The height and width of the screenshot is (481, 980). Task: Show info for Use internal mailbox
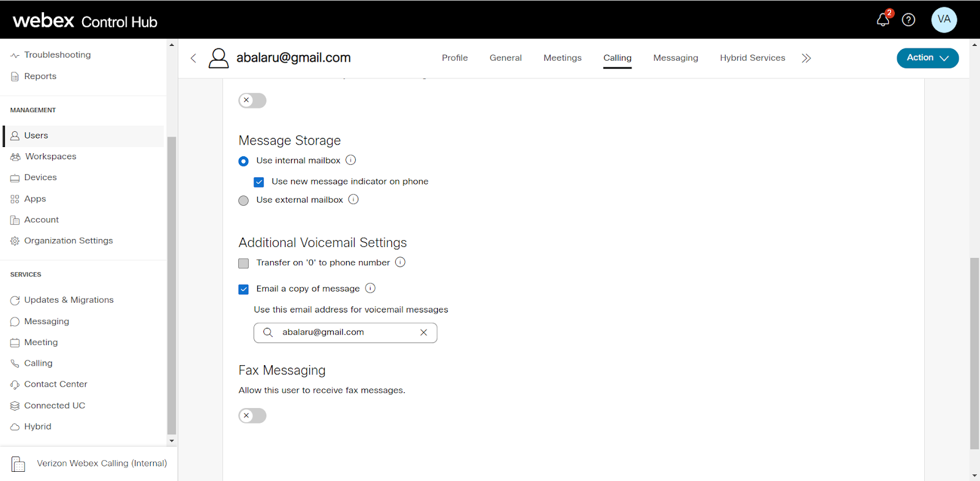[350, 160]
